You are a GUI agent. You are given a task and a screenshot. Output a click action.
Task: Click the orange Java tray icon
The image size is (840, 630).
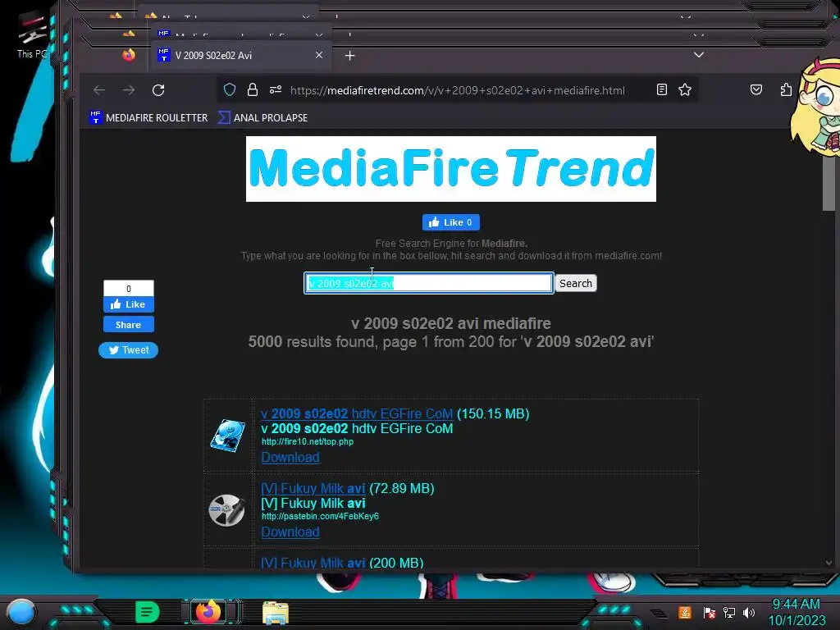pos(685,612)
